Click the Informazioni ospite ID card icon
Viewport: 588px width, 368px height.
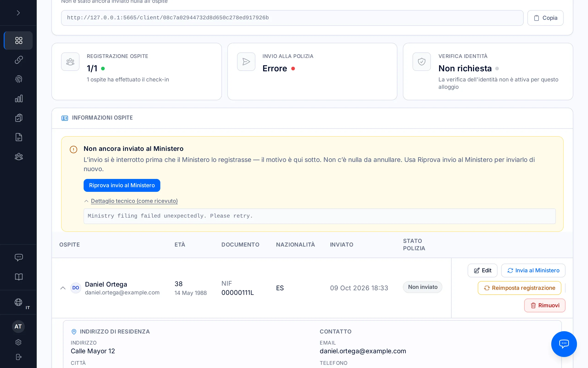[x=65, y=118]
